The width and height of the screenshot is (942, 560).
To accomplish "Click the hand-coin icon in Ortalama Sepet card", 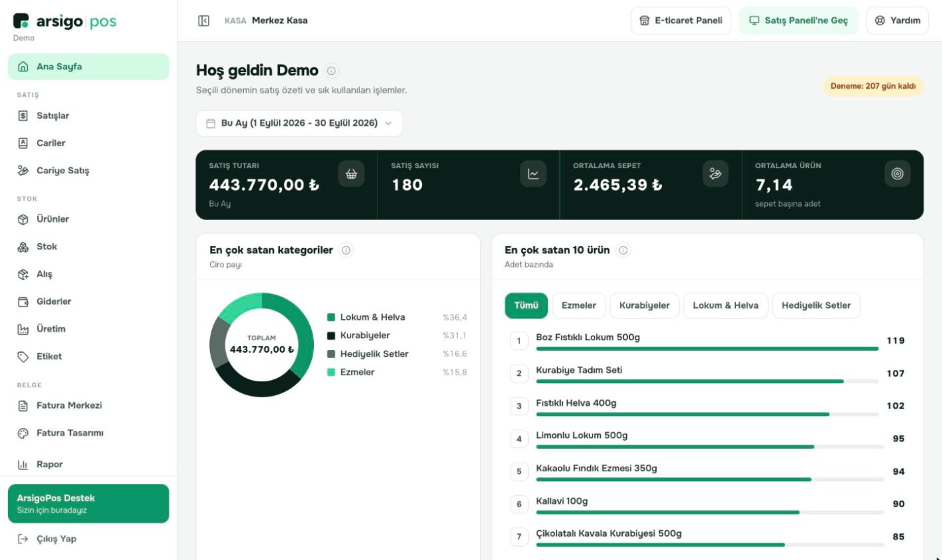I will (715, 174).
